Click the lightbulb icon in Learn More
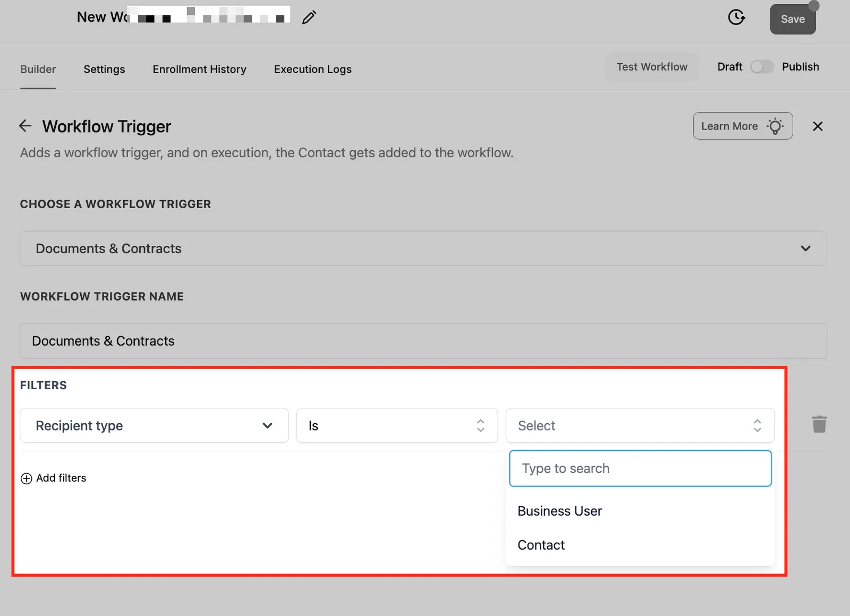Image resolution: width=850 pixels, height=616 pixels. tap(776, 126)
